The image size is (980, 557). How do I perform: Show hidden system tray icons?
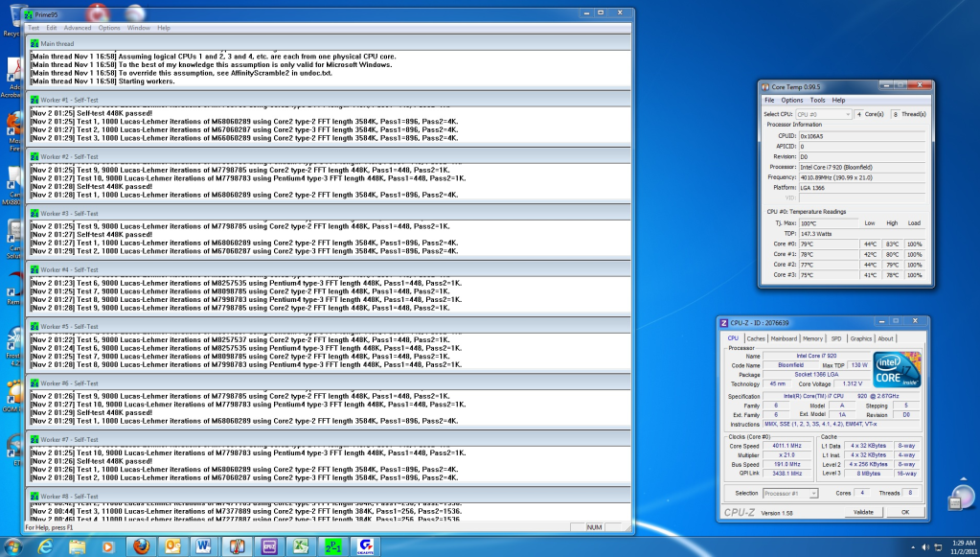913,547
